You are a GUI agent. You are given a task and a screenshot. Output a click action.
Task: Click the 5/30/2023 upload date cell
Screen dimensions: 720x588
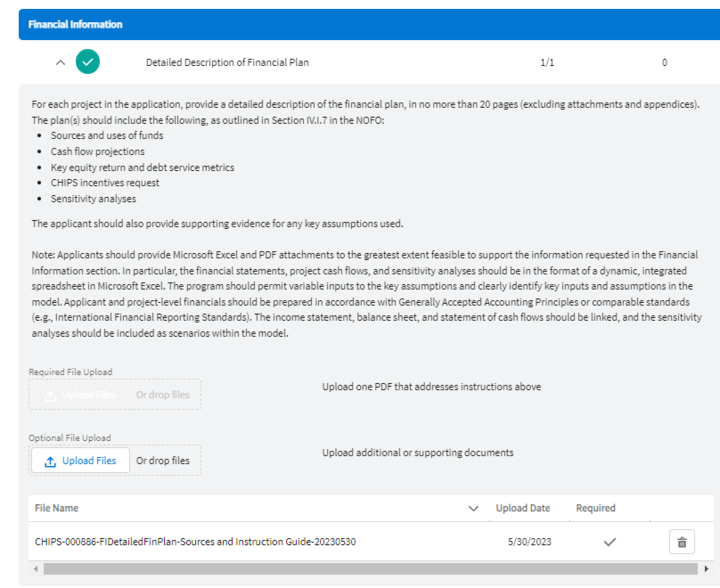tap(525, 542)
